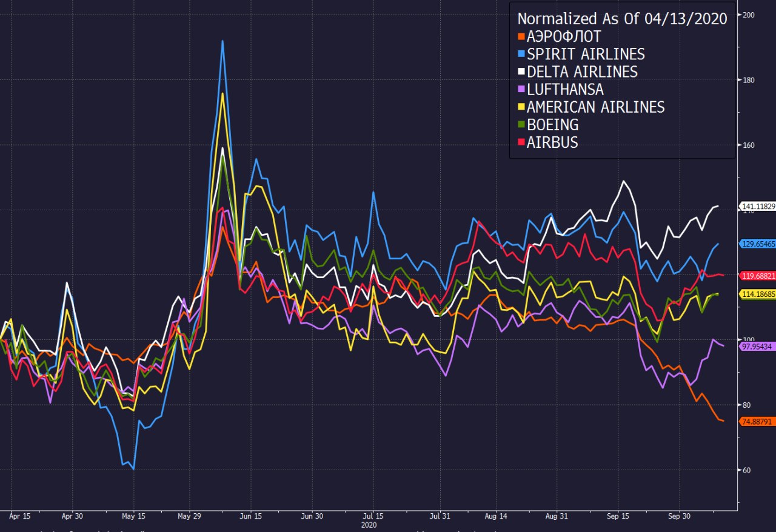Click the SPIRIT AIRLINES legend label
Viewport: 776px width, 532px height.
(586, 54)
